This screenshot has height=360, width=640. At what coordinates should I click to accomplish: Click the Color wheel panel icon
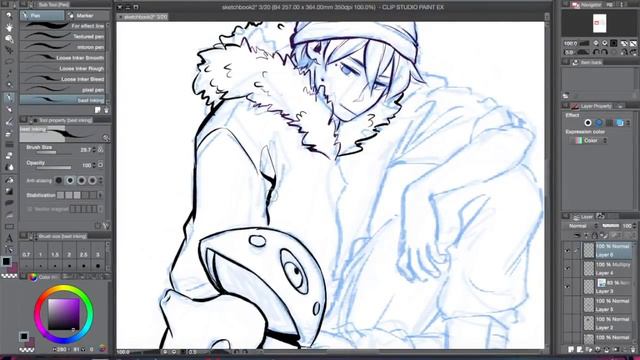click(x=33, y=277)
